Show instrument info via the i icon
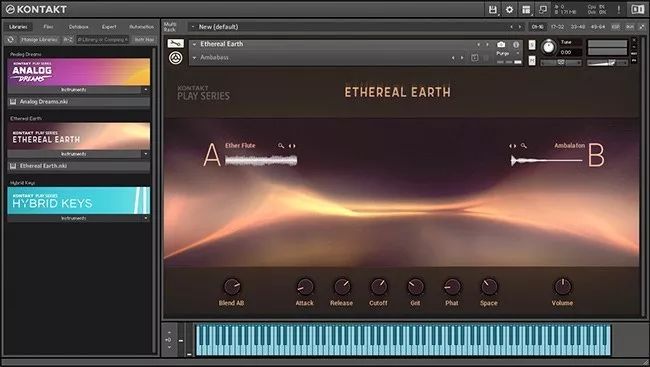650x367 pixels. pos(516,44)
